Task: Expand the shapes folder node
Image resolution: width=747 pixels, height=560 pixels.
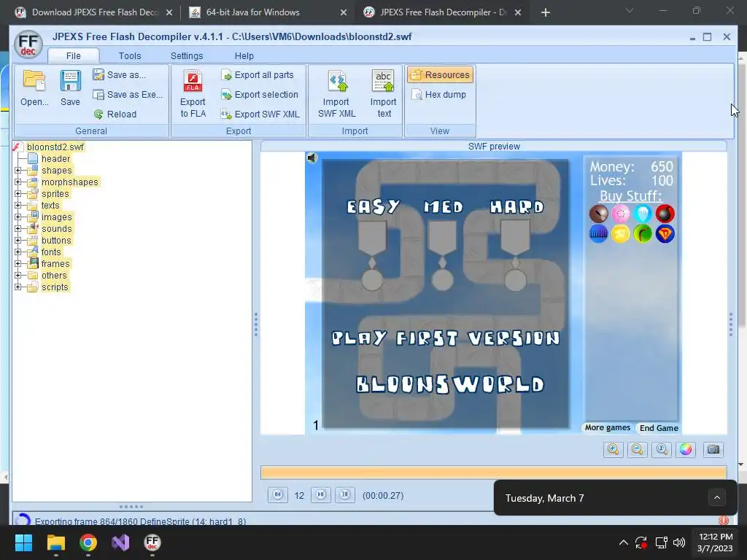Action: click(18, 171)
